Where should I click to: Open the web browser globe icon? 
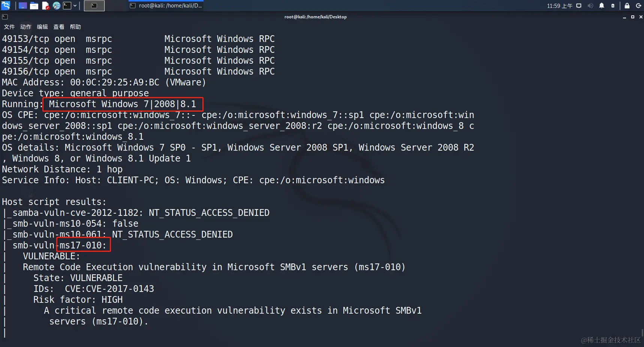click(x=57, y=6)
